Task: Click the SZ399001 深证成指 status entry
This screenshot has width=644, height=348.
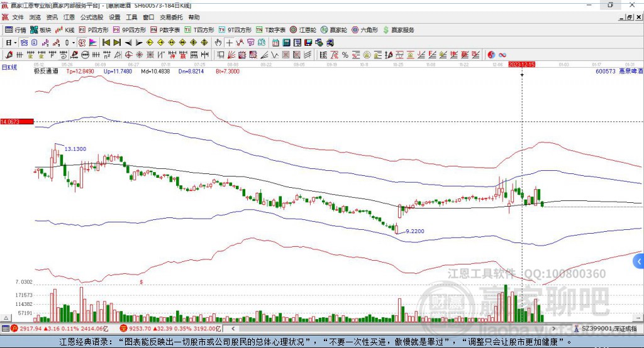Action: coord(606,329)
